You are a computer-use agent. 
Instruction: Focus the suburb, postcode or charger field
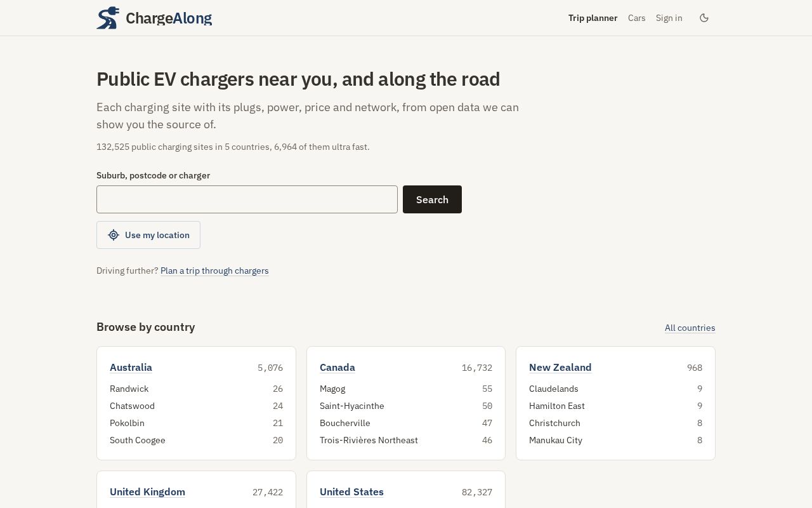(x=247, y=199)
